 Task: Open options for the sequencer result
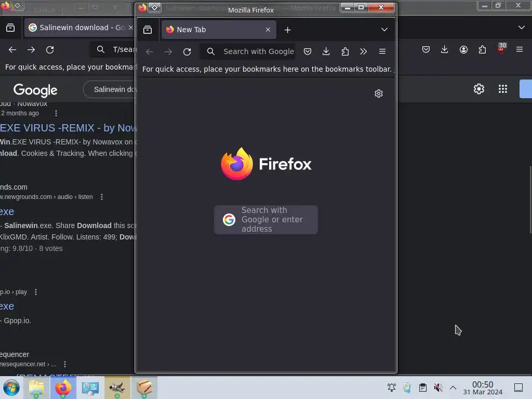pos(65,364)
